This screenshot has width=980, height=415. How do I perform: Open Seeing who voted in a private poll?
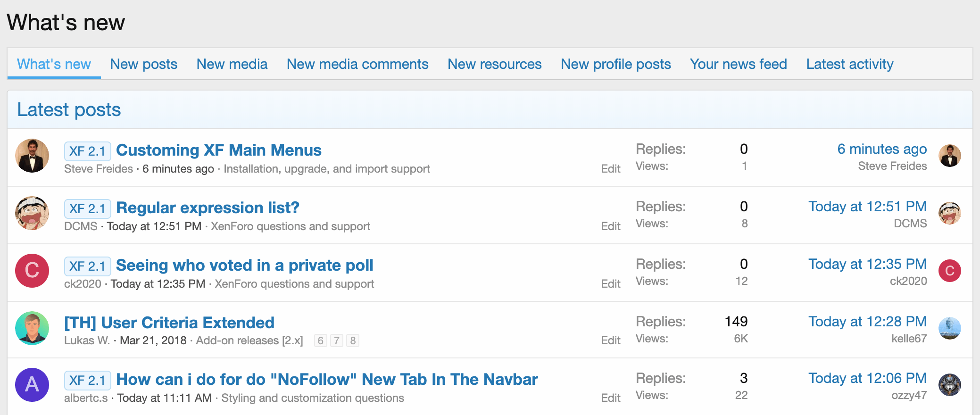244,266
